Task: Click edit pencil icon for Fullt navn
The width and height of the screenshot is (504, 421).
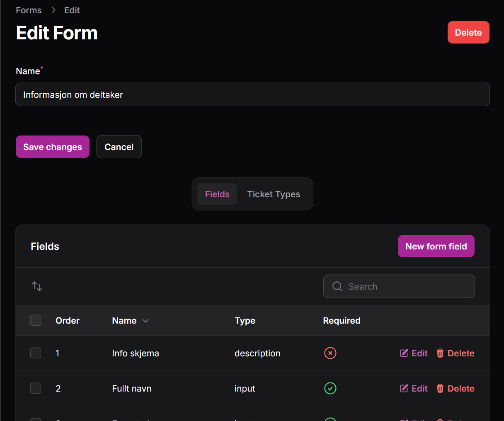Action: 404,388
